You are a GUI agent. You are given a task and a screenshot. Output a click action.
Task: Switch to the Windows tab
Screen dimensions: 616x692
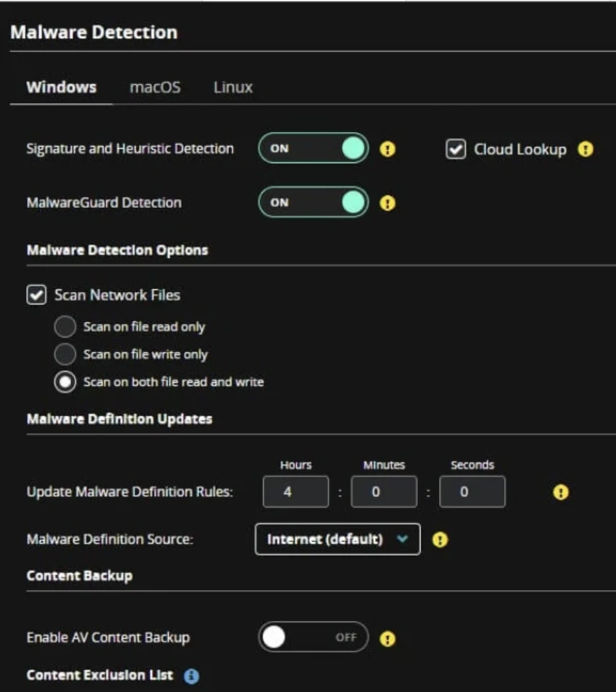tap(61, 87)
